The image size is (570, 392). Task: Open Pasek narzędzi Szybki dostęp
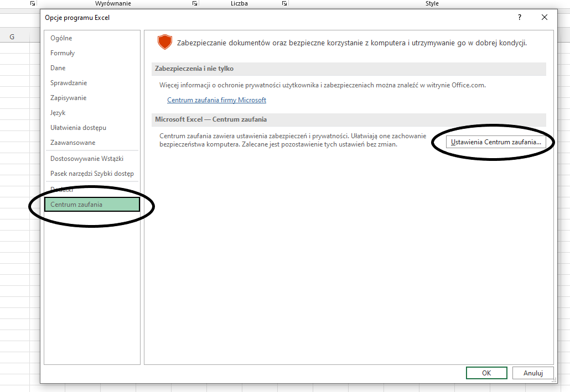[92, 173]
